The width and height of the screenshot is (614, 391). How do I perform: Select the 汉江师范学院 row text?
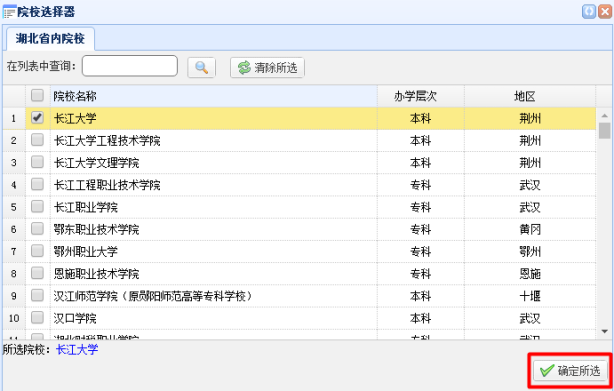click(153, 296)
